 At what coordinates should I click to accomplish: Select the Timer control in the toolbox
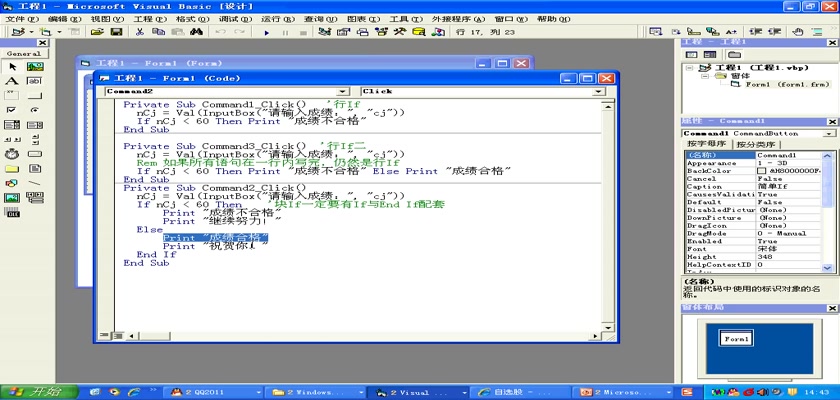click(12, 154)
